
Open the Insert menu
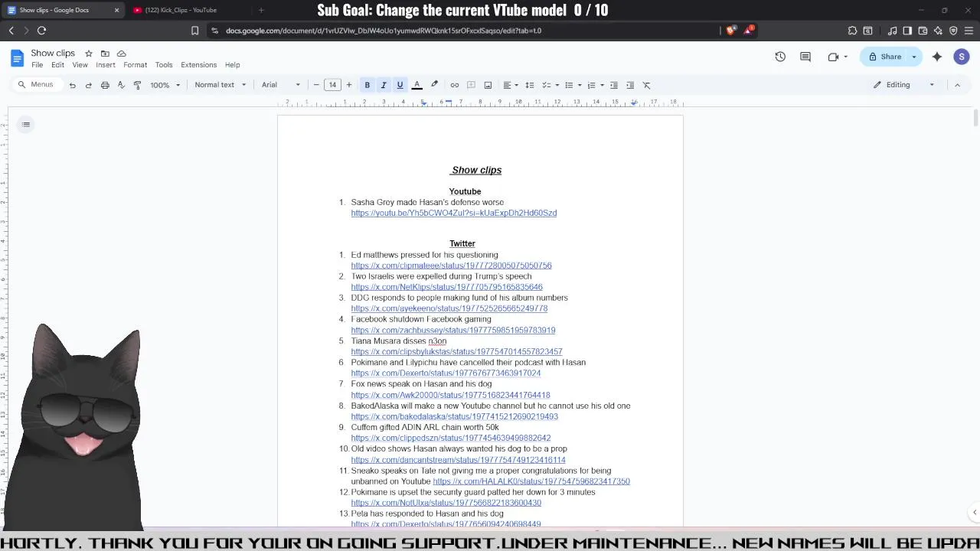click(106, 65)
